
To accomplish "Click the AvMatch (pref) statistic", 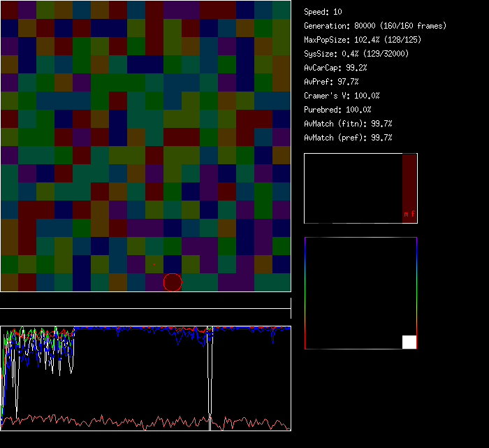I will pyautogui.click(x=348, y=138).
